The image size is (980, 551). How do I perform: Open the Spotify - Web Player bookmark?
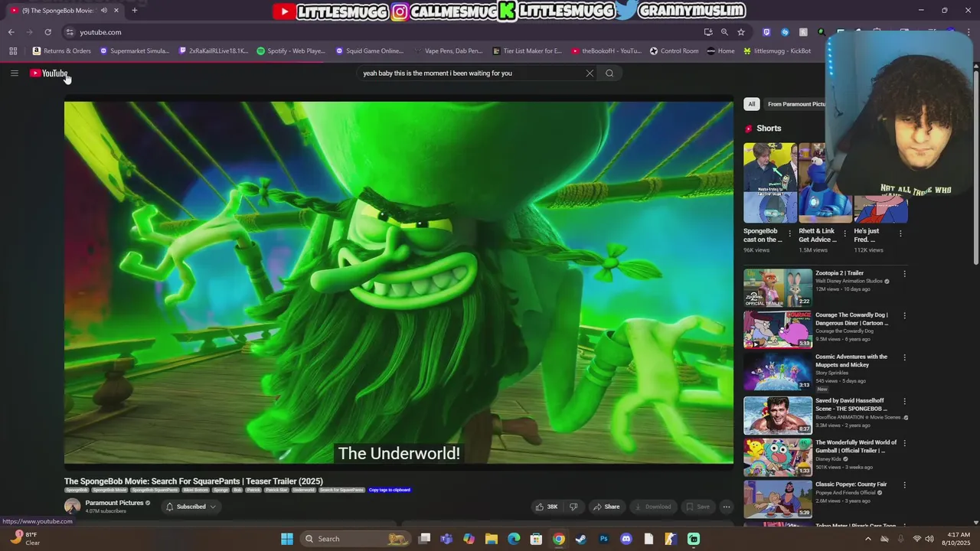(x=291, y=51)
